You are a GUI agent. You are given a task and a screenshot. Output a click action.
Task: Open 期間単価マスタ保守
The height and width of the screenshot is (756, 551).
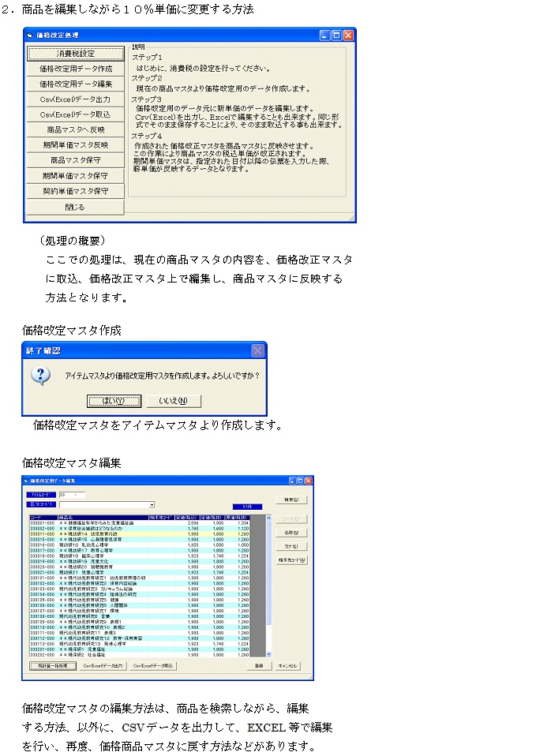76,176
